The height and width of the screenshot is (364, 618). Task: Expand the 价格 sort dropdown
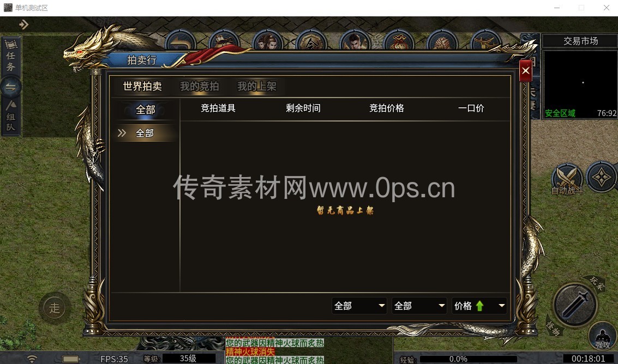(479, 306)
